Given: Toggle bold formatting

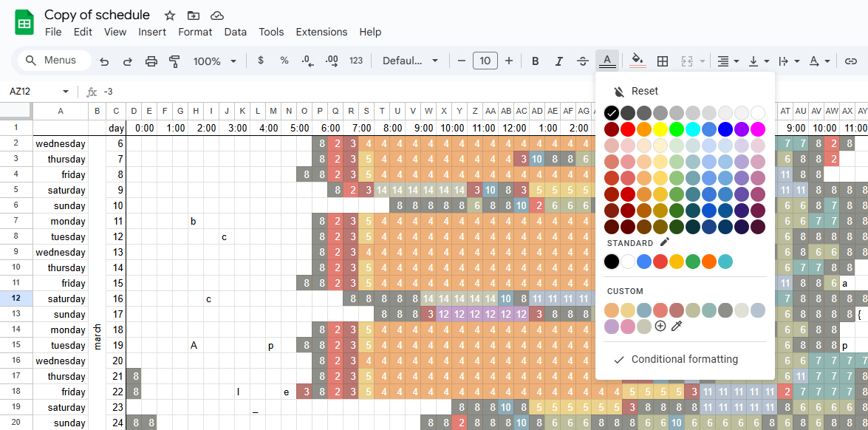Looking at the screenshot, I should point(536,61).
